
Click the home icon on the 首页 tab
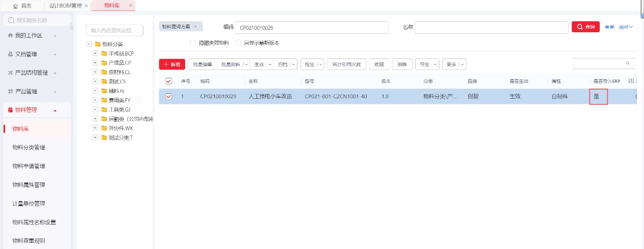coord(15,6)
